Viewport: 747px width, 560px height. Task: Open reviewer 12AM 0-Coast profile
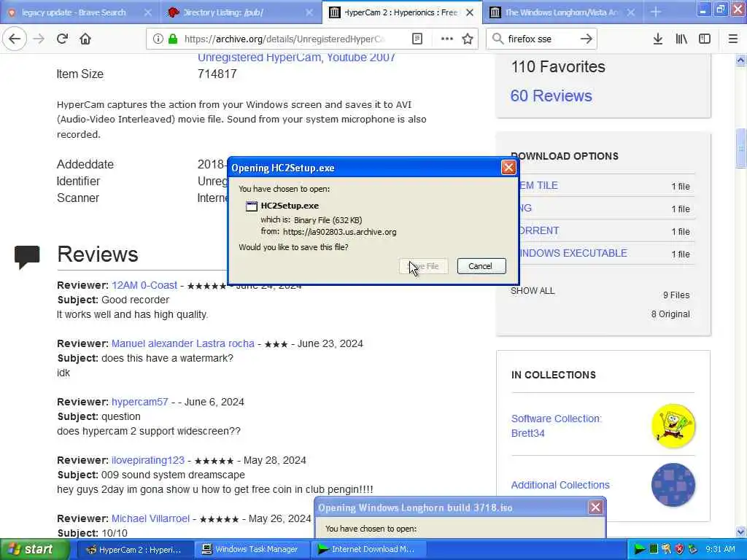[144, 285]
